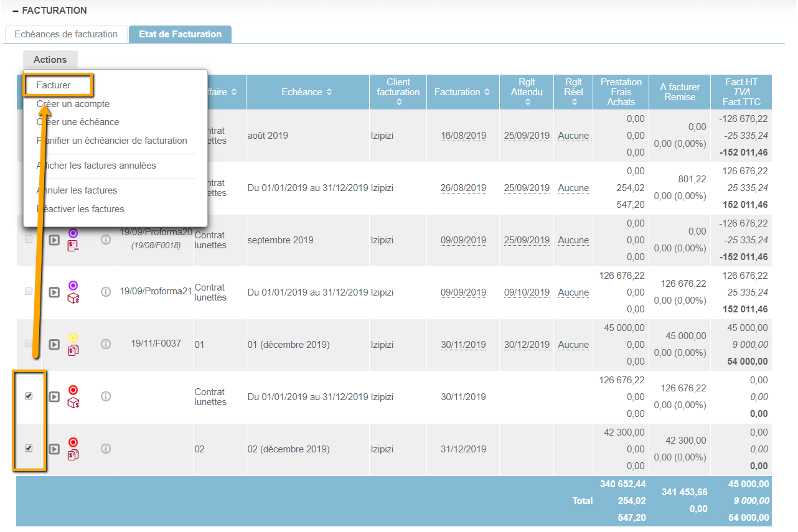The height and width of the screenshot is (532, 798).
Task: Click the play arrow icon in the 02 (décembre 2019) row
Action: coord(54,449)
